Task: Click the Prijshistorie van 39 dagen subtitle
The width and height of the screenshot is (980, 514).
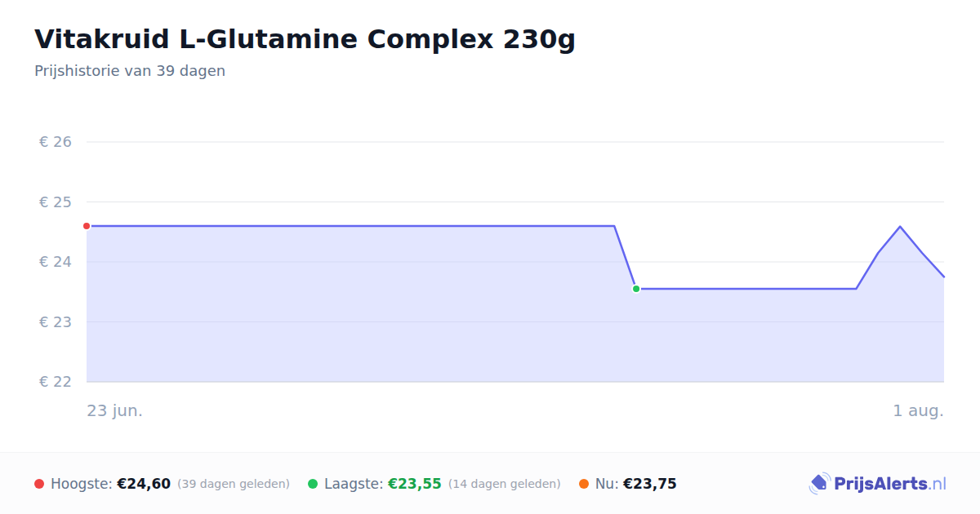Action: [x=130, y=71]
